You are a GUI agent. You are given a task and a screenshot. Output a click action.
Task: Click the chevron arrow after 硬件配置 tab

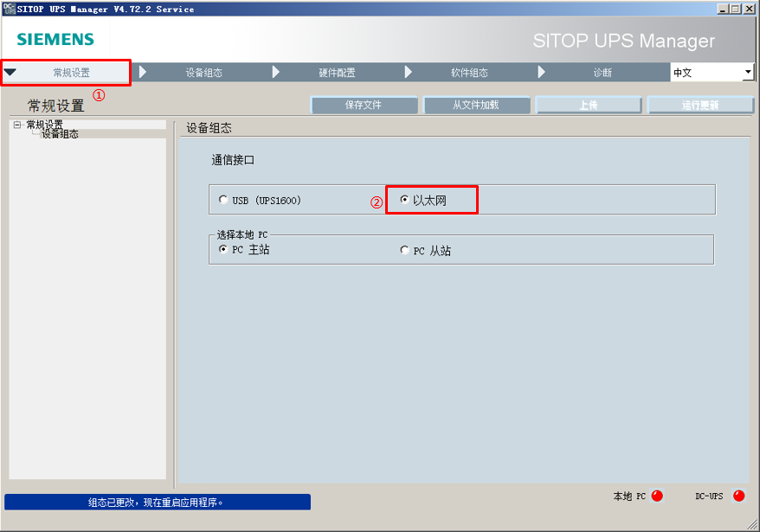click(408, 73)
